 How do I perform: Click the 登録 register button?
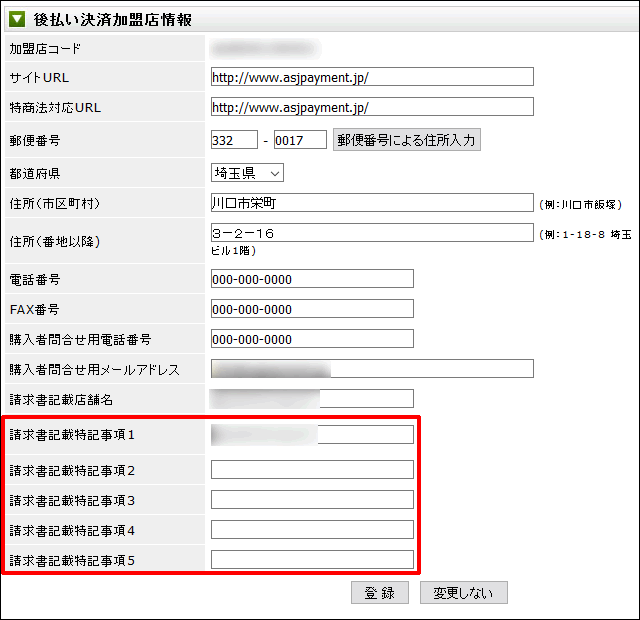tap(380, 593)
